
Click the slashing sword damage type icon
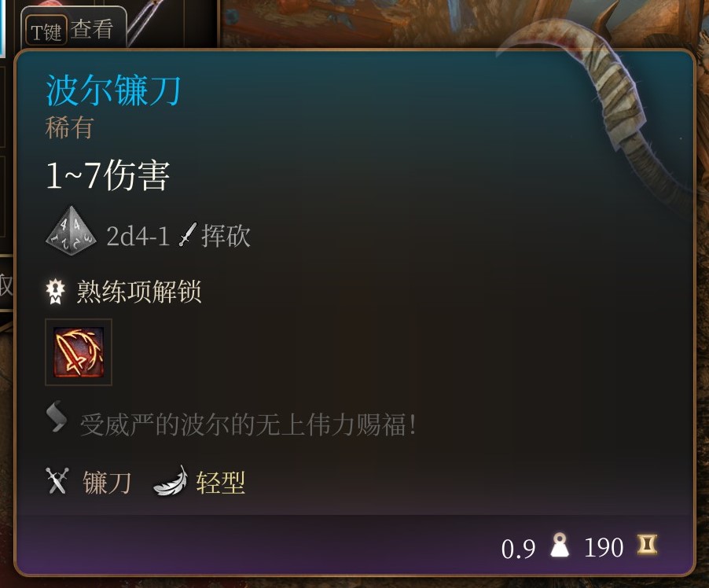[188, 234]
